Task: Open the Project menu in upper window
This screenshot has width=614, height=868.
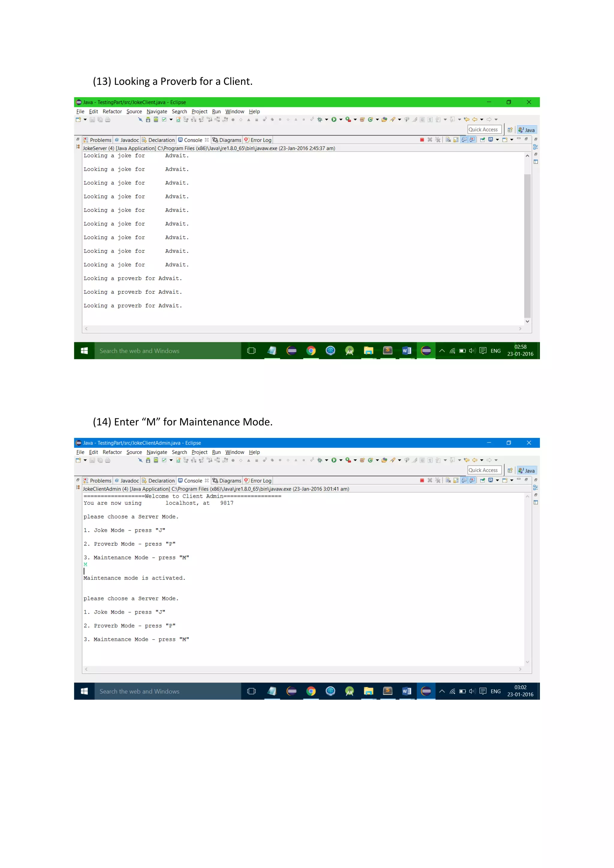Action: coord(199,111)
